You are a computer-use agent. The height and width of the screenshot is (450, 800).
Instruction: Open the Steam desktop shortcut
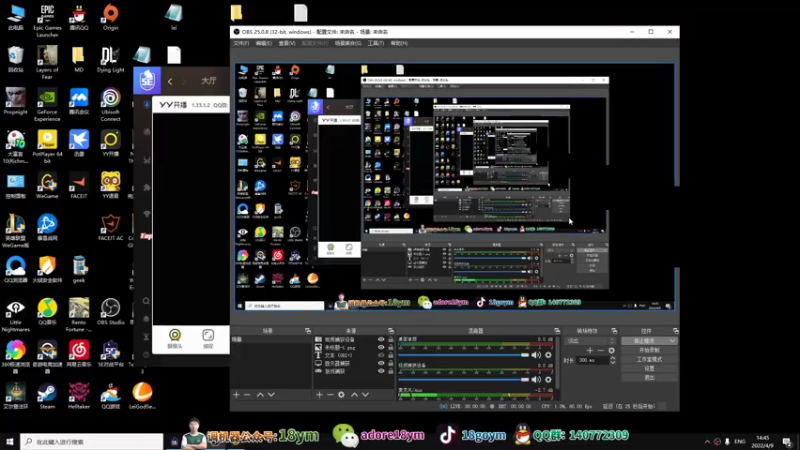(47, 396)
